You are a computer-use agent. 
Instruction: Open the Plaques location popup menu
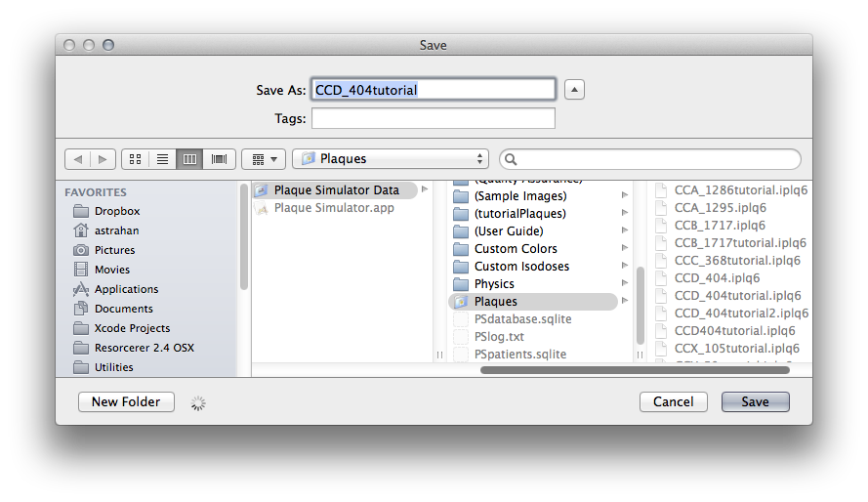point(391,158)
